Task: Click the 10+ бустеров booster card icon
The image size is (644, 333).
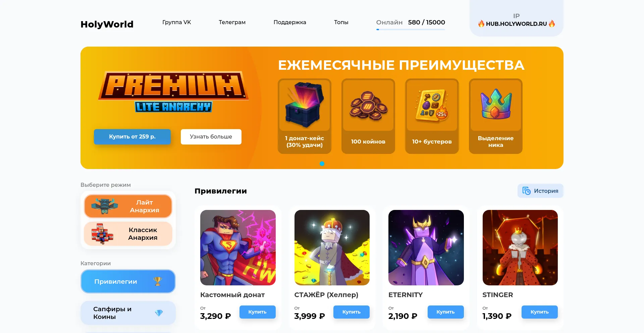Action: [432, 105]
